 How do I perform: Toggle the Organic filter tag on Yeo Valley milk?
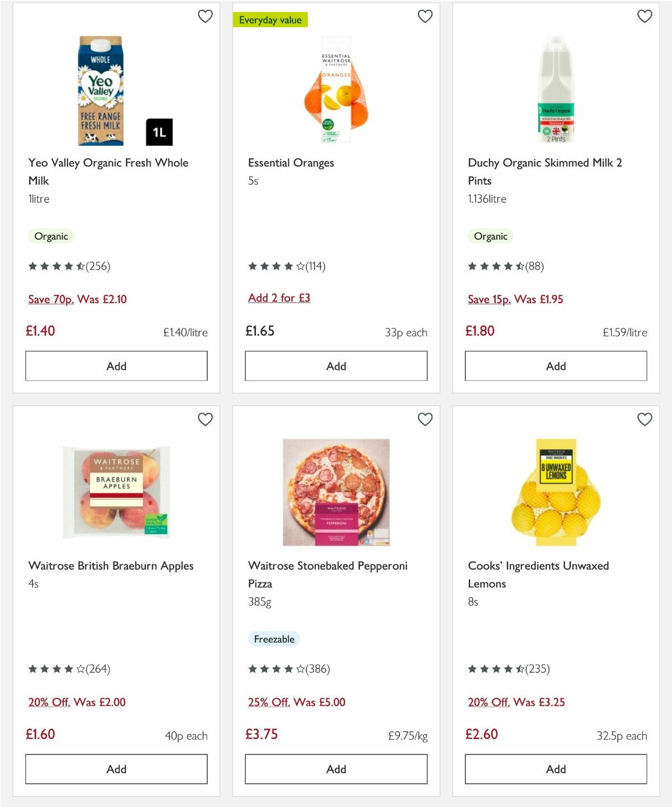(x=51, y=236)
